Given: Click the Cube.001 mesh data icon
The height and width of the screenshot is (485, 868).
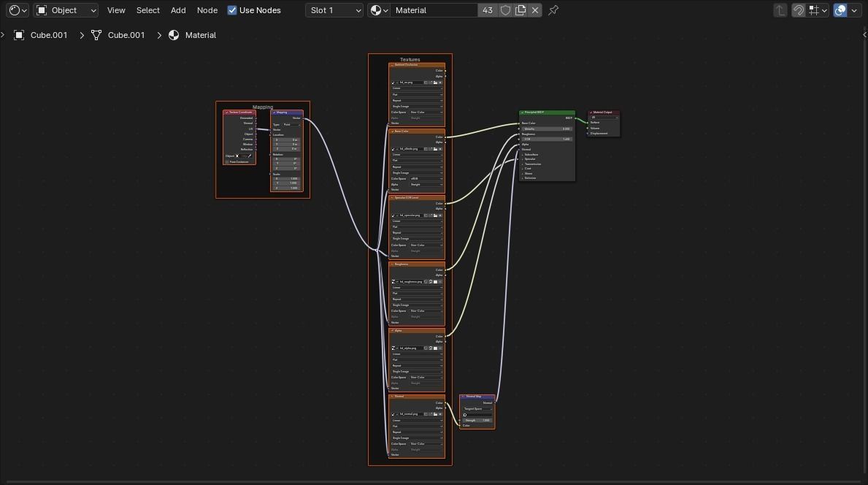Looking at the screenshot, I should click(x=96, y=35).
